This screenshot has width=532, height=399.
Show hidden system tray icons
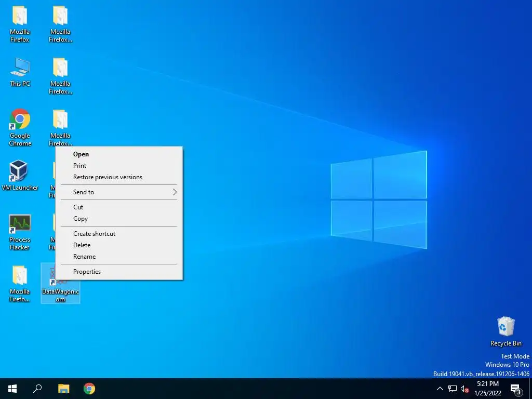point(440,389)
